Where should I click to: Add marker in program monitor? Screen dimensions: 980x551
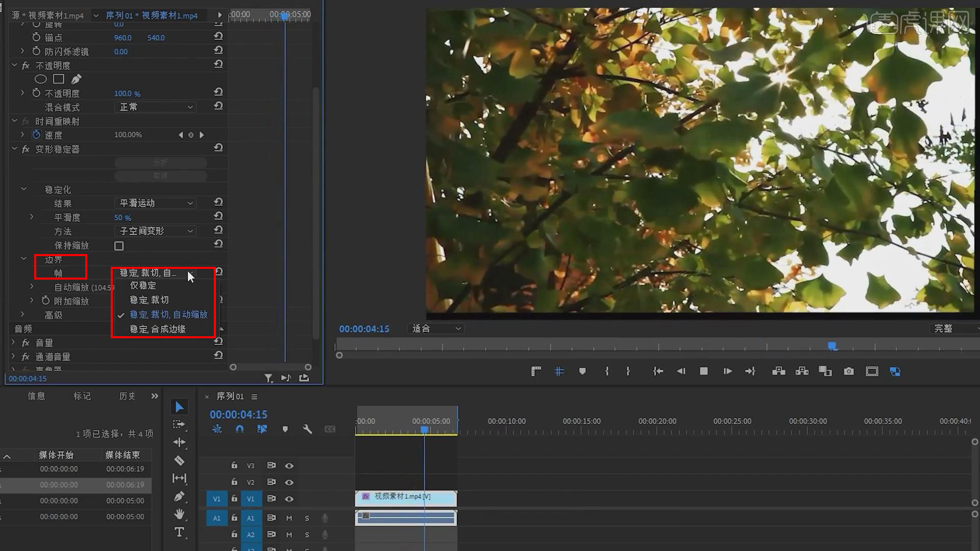(582, 371)
